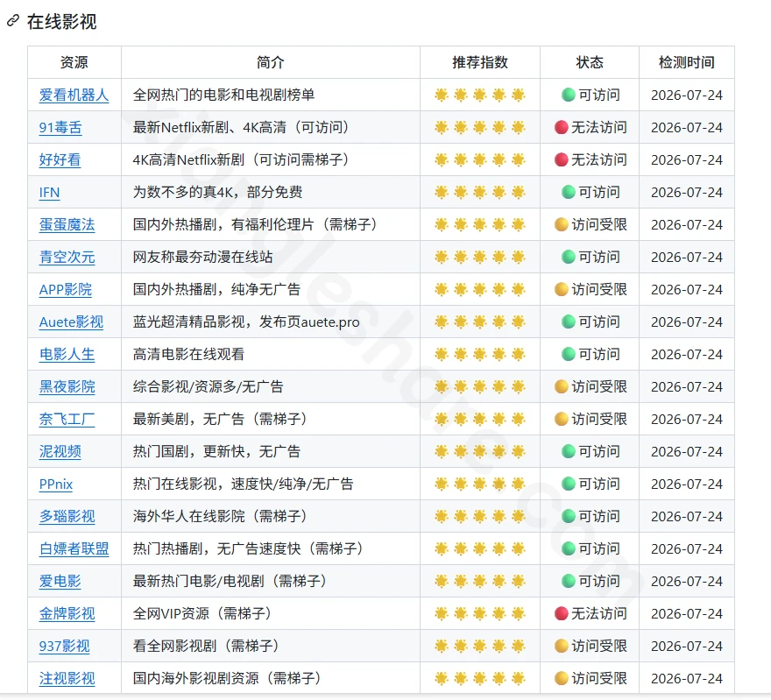Screen dimensions: 771x700
Task: Click the anchor link icon beside 在线影视
Action: click(x=13, y=21)
